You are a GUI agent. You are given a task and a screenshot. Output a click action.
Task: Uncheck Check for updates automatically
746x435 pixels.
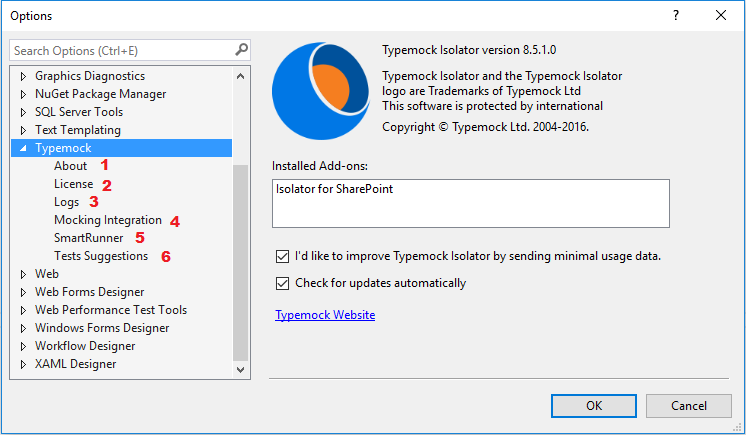tap(281, 283)
